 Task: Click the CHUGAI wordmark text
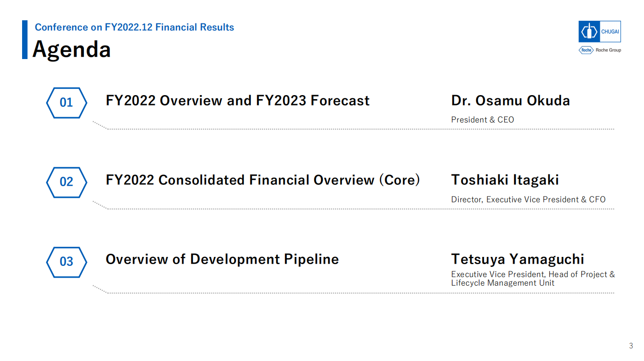pos(610,32)
